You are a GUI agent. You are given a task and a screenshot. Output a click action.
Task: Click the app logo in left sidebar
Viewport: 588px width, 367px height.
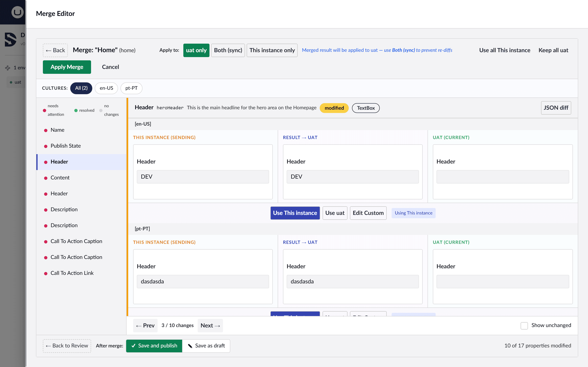[x=10, y=39]
